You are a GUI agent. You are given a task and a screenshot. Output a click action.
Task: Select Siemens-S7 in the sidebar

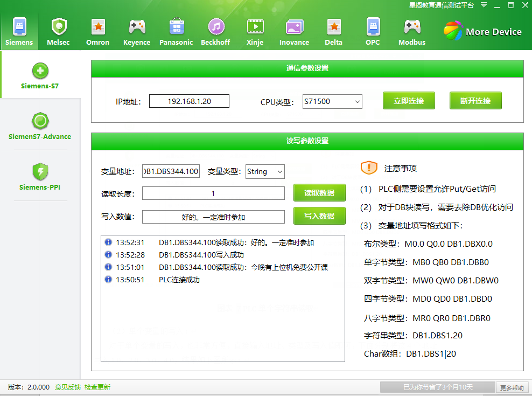pyautogui.click(x=40, y=76)
